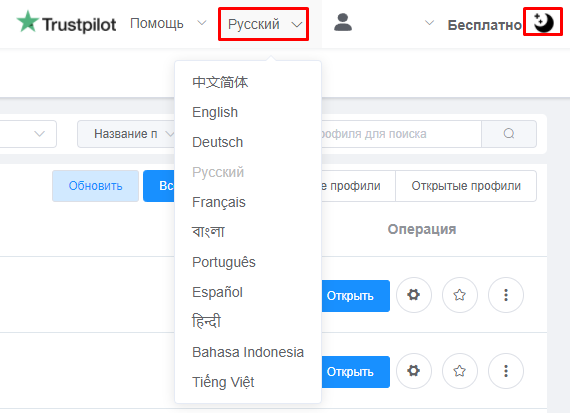This screenshot has width=570, height=413.
Task: Click the search magnifier icon
Action: pos(509,134)
